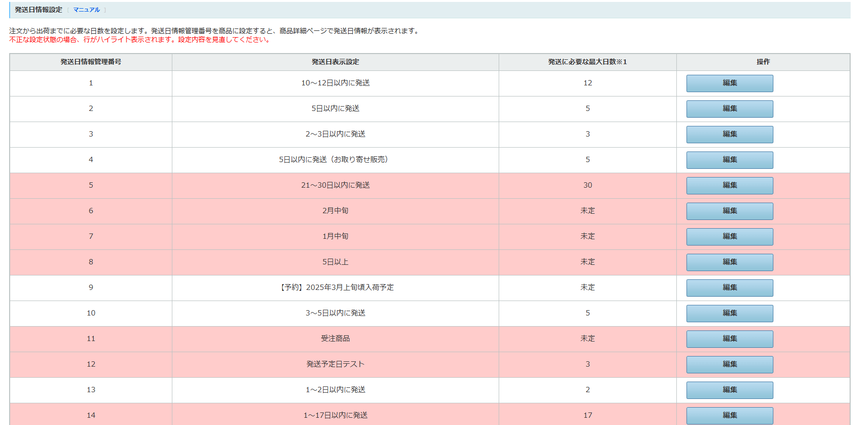This screenshot has height=425, width=868.
Task: Click 編集 button for row 1
Action: 729,83
